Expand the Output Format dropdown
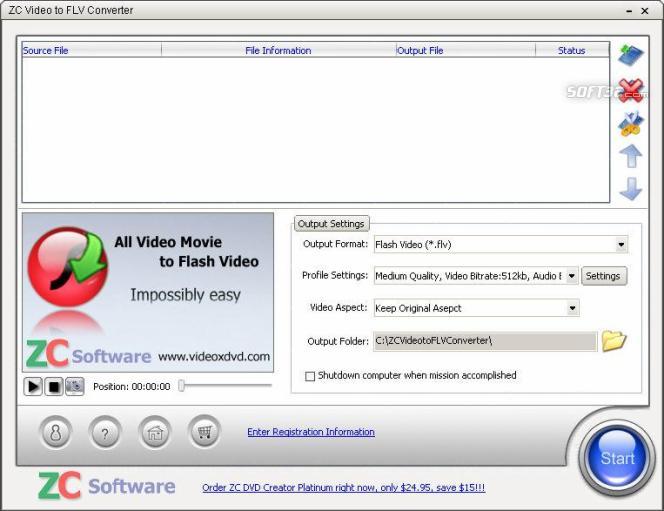Viewport: 664px width, 511px height. coord(621,244)
